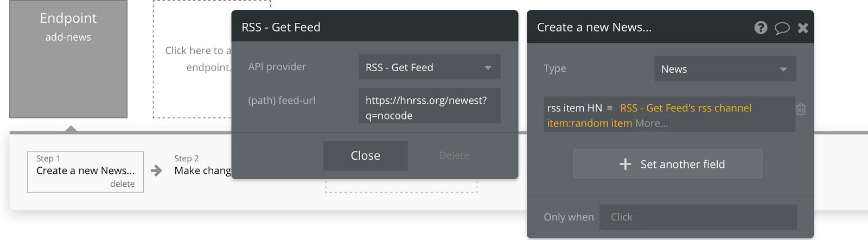Delete rss item HN field with trash icon
This screenshot has width=868, height=240.
801,109
